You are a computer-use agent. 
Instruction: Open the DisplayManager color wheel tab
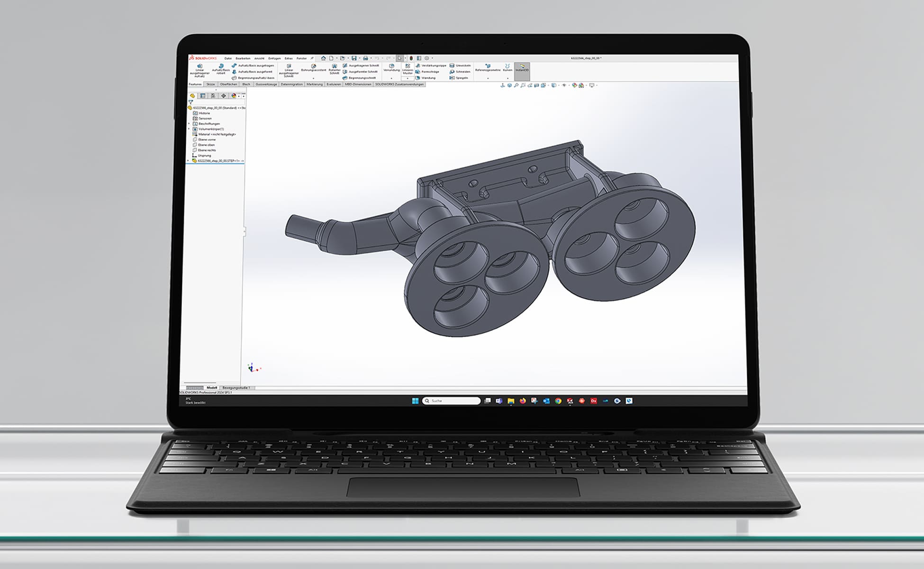[x=234, y=96]
